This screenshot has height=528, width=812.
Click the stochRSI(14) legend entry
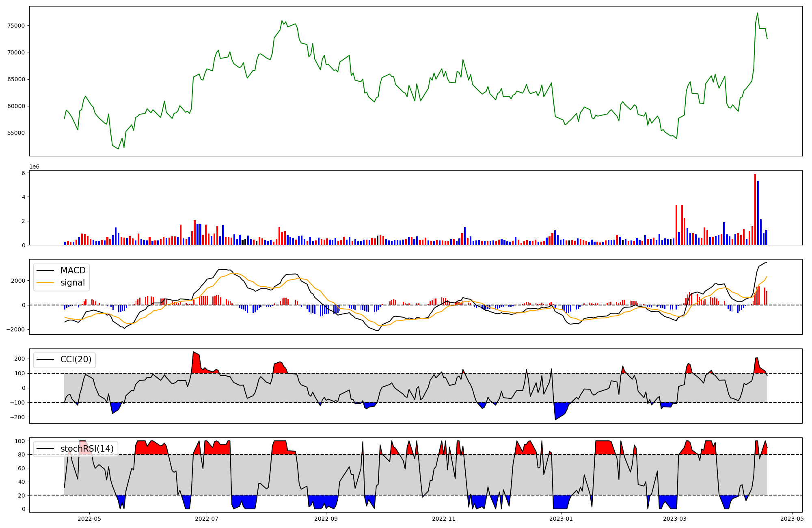click(76, 449)
